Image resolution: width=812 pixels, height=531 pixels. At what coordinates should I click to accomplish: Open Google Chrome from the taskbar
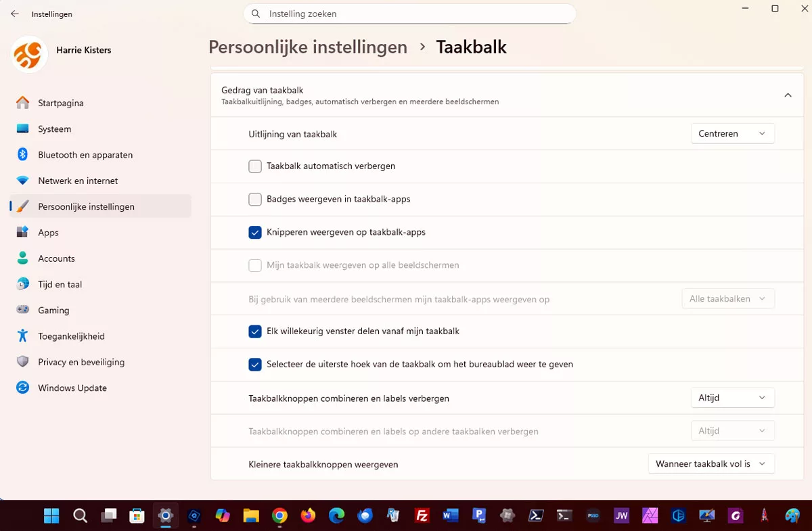click(279, 516)
